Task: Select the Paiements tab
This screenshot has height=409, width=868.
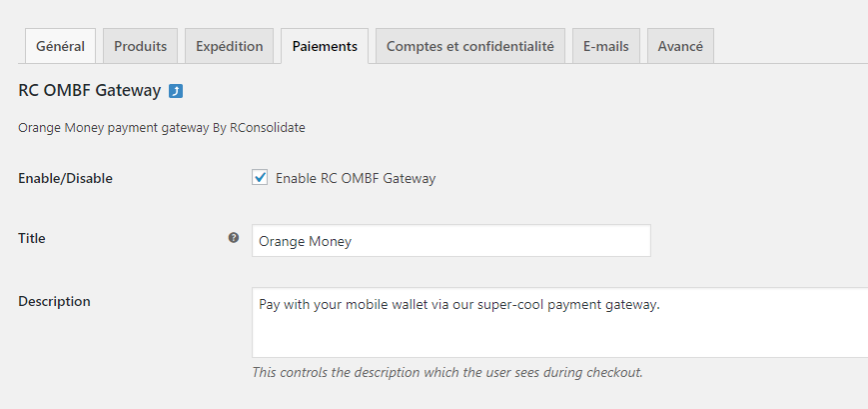Action: [x=325, y=46]
